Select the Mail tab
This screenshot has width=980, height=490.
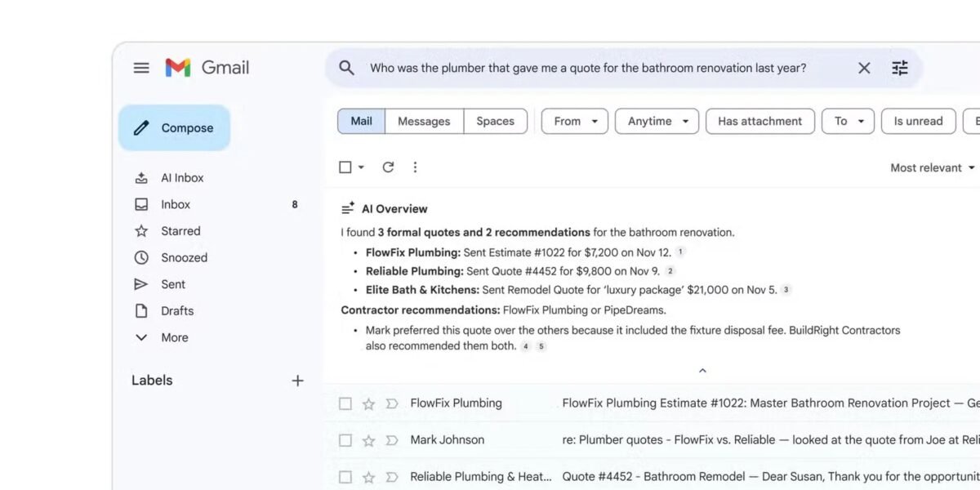[361, 121]
